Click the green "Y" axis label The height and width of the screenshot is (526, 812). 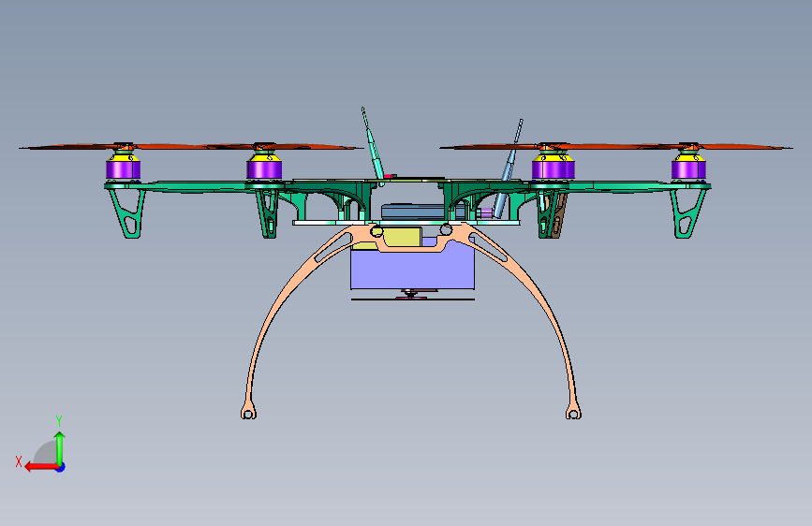[59, 421]
